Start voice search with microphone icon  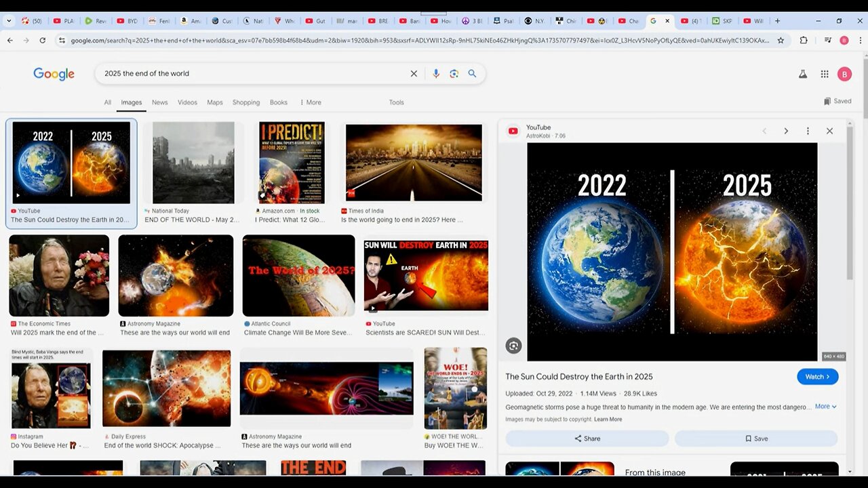pos(436,74)
